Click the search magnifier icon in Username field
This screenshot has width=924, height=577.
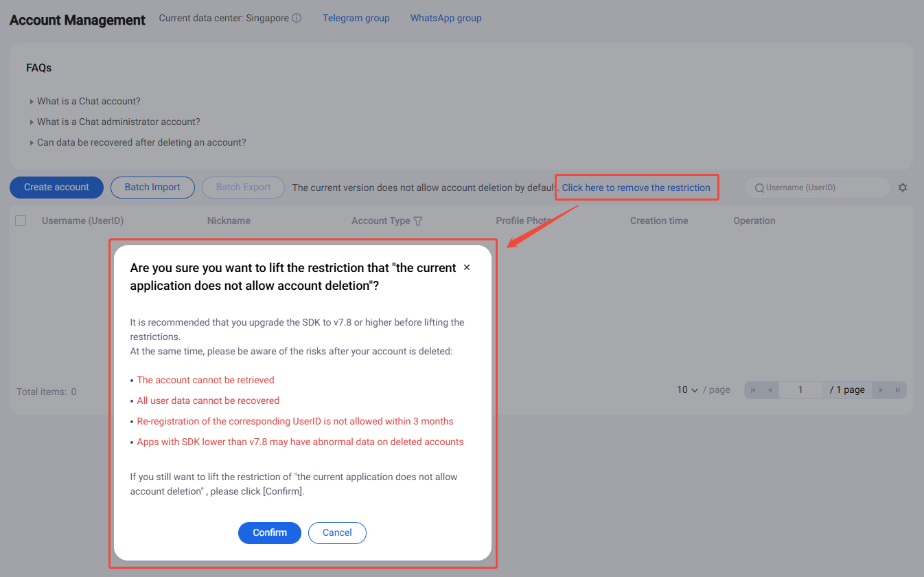click(x=759, y=188)
